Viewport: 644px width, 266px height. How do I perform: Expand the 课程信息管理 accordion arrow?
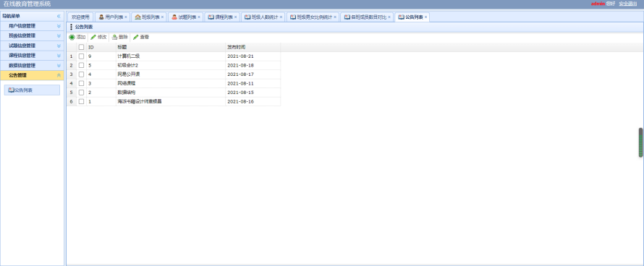point(59,56)
